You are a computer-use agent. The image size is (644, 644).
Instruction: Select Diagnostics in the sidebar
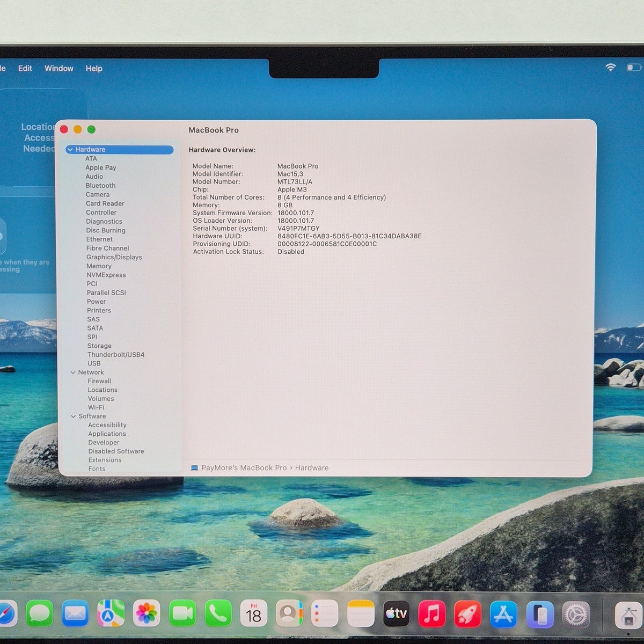(x=104, y=222)
